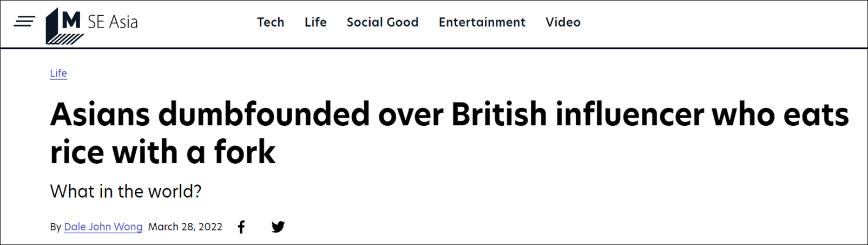Click the word 'Asians' in the headline
Viewport: 868px width, 245px height.
pyautogui.click(x=100, y=114)
